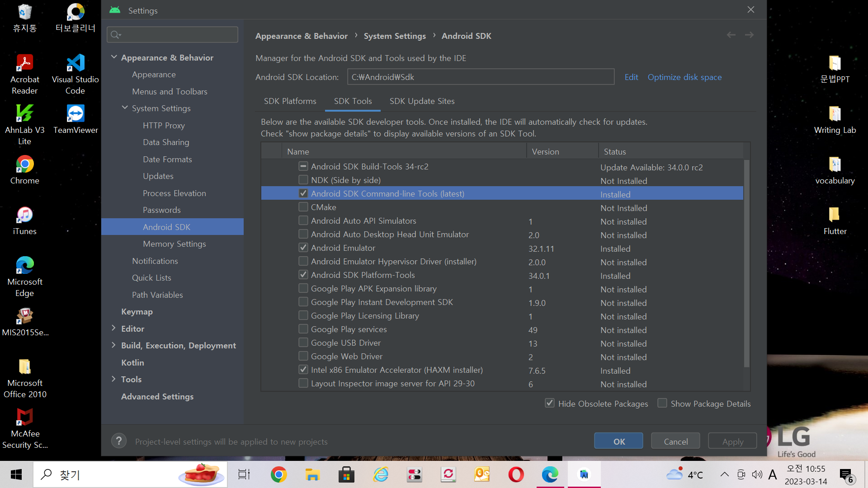The height and width of the screenshot is (488, 868).
Task: Open the volume control in system tray
Action: click(x=757, y=474)
